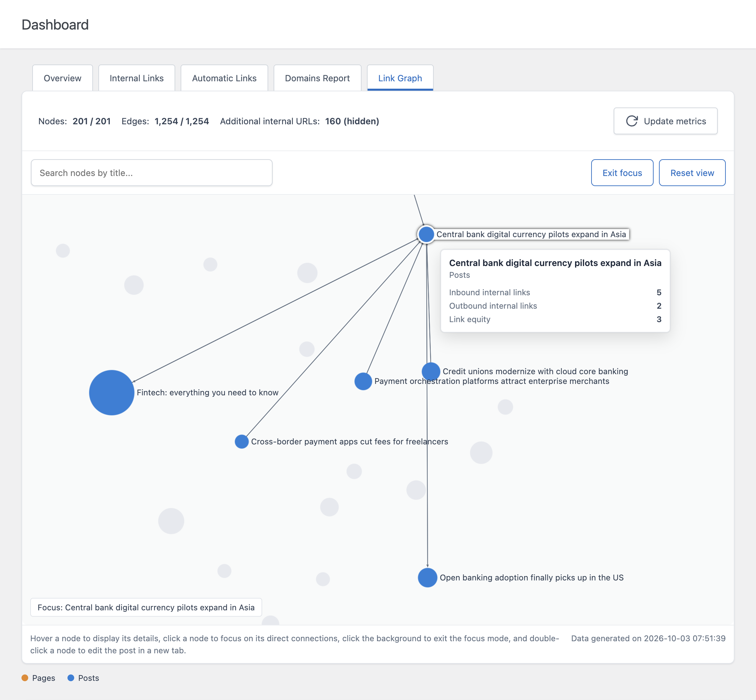Open the Automatic Links tab
This screenshot has width=756, height=700.
[x=224, y=78]
